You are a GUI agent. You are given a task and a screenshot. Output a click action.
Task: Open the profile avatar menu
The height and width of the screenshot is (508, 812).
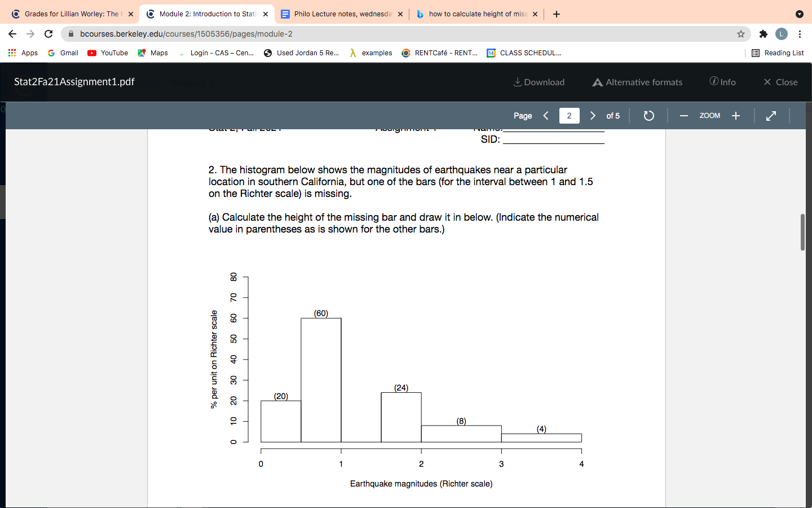tap(782, 34)
